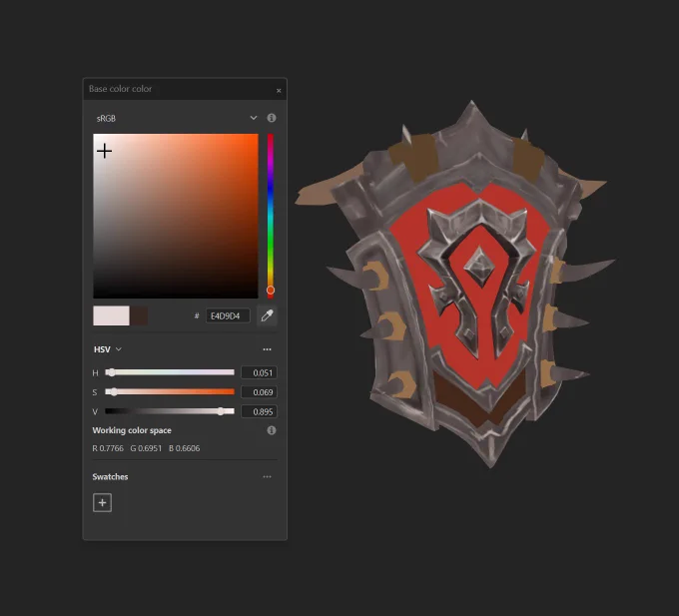Open the Swatches options menu
This screenshot has height=616, width=679.
268,476
